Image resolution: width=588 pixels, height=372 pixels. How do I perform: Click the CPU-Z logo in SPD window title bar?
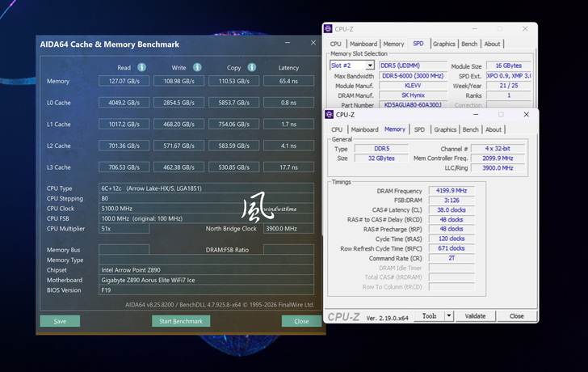tap(329, 28)
